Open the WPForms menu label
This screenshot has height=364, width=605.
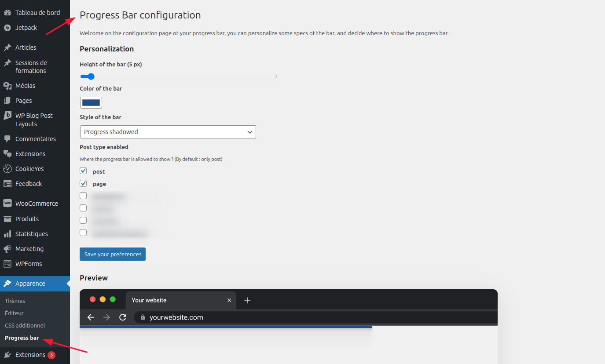tap(29, 264)
